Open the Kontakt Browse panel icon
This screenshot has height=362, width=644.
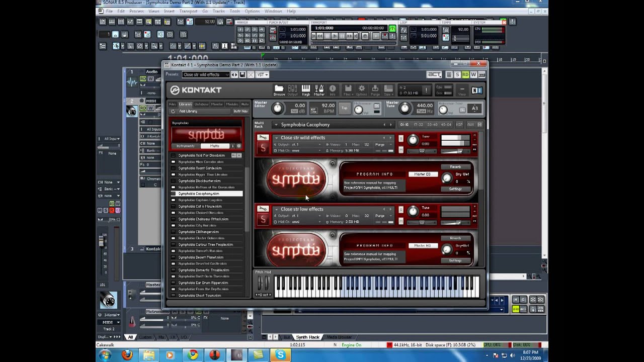(279, 90)
